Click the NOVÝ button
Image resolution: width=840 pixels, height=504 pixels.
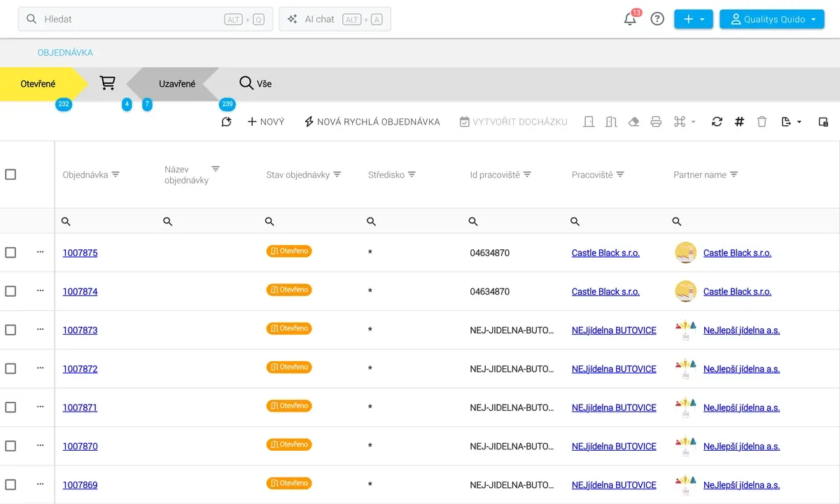click(266, 122)
